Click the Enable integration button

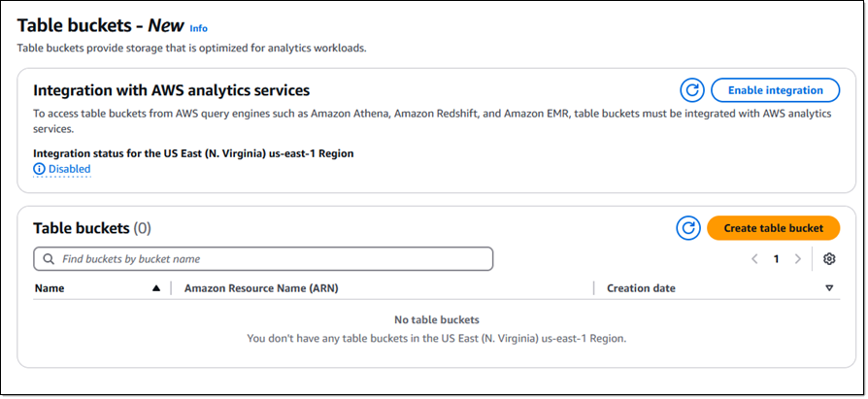(x=775, y=90)
